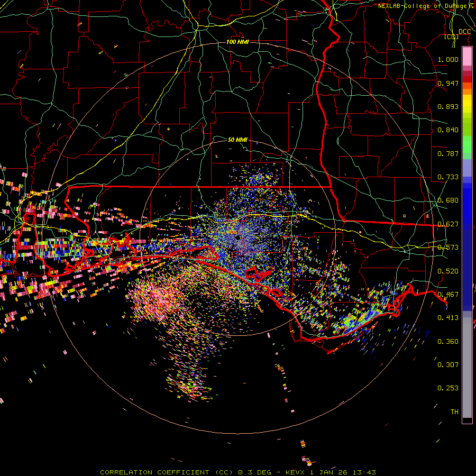Click the 0.947 legend value
The image size is (476, 476).
point(448,83)
